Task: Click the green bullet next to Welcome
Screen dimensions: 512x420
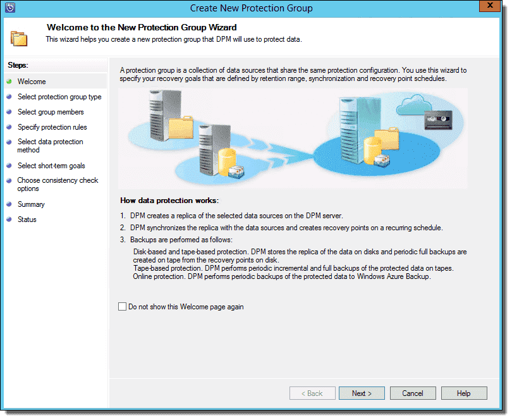Action: [x=9, y=82]
